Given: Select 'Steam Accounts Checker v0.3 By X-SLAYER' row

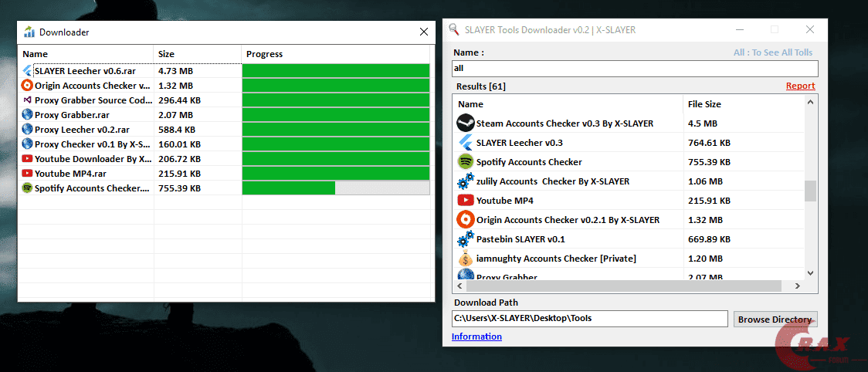Looking at the screenshot, I should [x=629, y=123].
